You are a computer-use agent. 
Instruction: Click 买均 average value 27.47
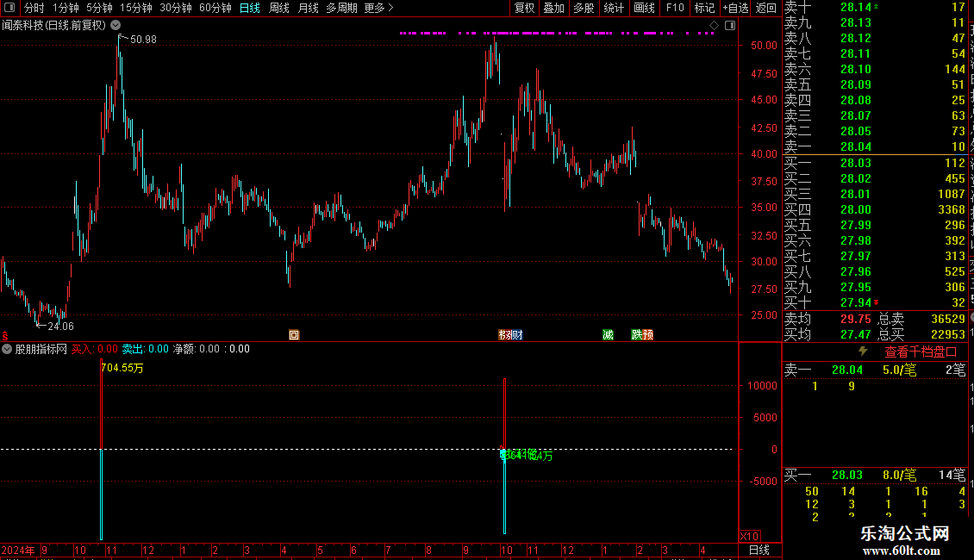pyautogui.click(x=856, y=334)
